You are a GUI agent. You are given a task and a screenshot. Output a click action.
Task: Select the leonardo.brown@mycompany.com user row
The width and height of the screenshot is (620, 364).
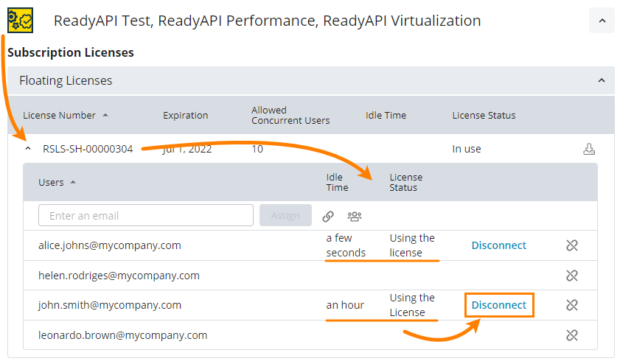[x=122, y=335]
